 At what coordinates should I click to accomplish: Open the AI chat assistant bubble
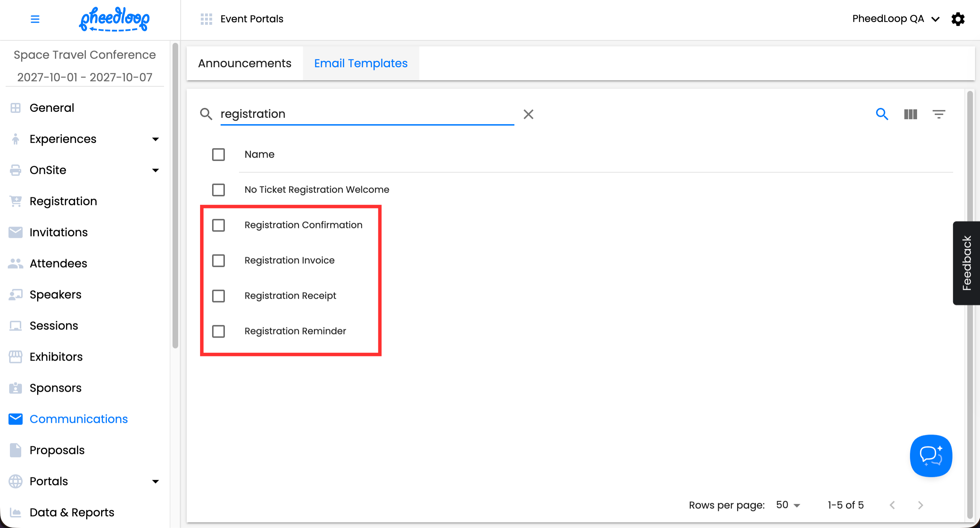[x=931, y=455]
